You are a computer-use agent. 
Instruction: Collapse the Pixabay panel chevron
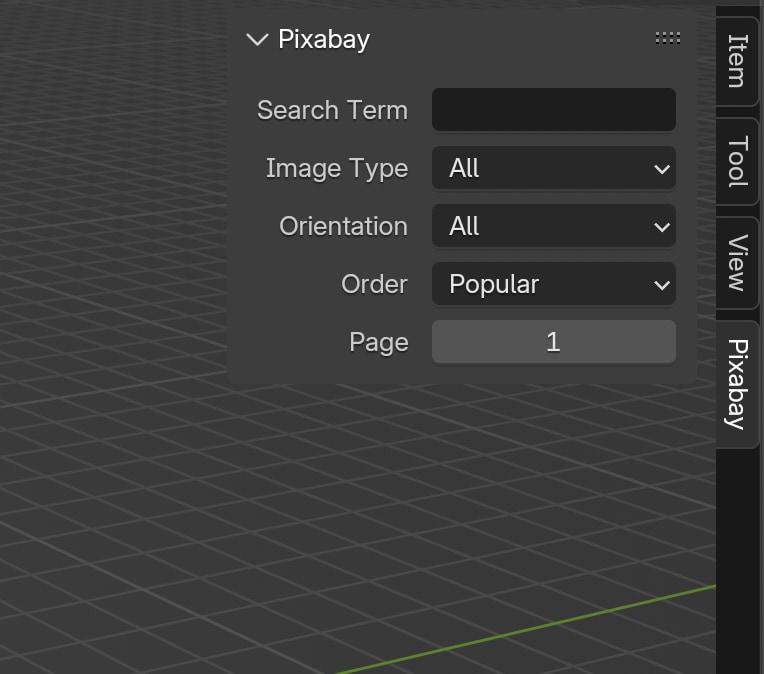(x=257, y=39)
